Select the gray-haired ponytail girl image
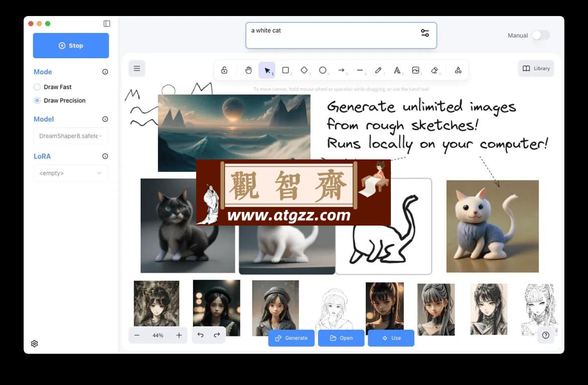Image resolution: width=588 pixels, height=385 pixels. pyautogui.click(x=436, y=309)
